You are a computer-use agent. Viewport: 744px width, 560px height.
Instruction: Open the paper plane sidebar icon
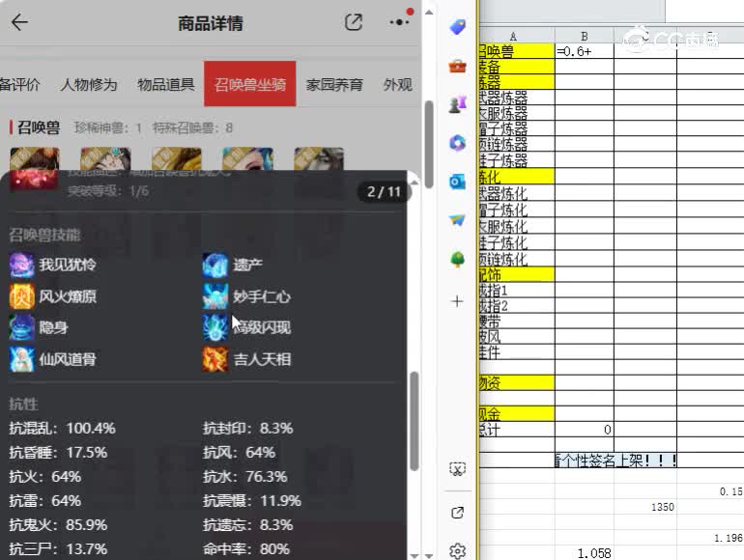coord(457,220)
